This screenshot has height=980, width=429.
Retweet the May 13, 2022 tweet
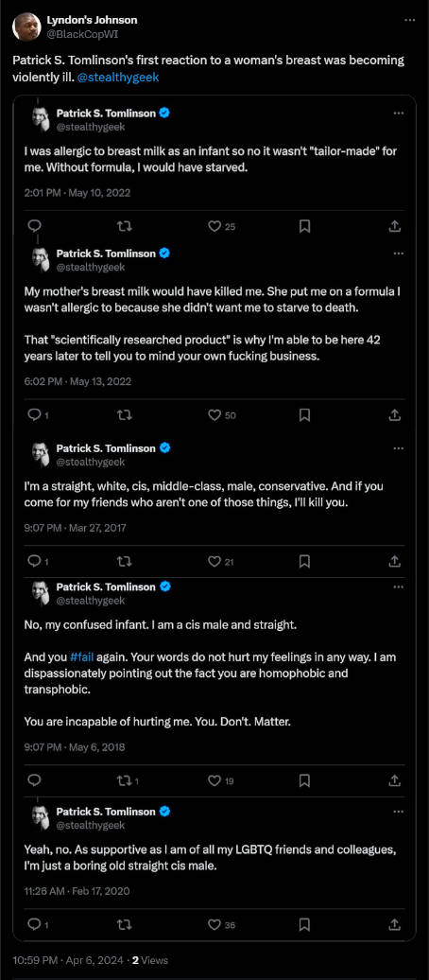click(x=125, y=415)
